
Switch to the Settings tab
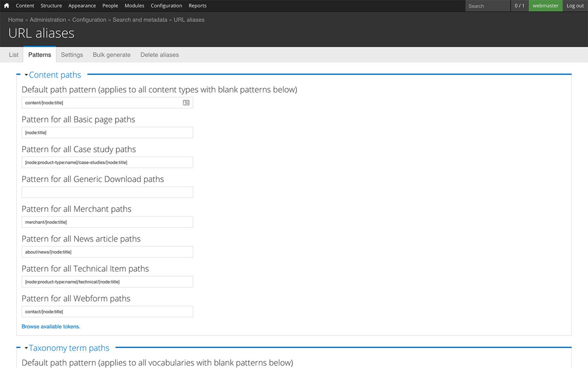[x=72, y=55]
